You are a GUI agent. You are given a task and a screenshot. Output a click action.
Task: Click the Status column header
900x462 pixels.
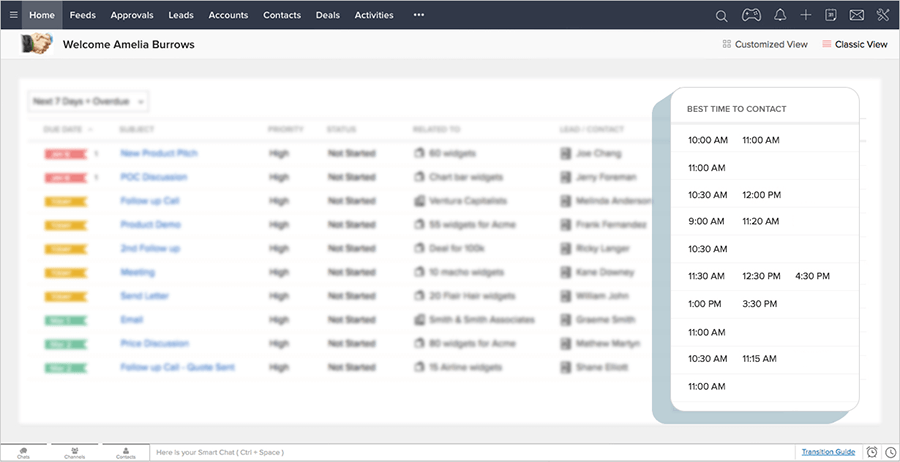(341, 130)
